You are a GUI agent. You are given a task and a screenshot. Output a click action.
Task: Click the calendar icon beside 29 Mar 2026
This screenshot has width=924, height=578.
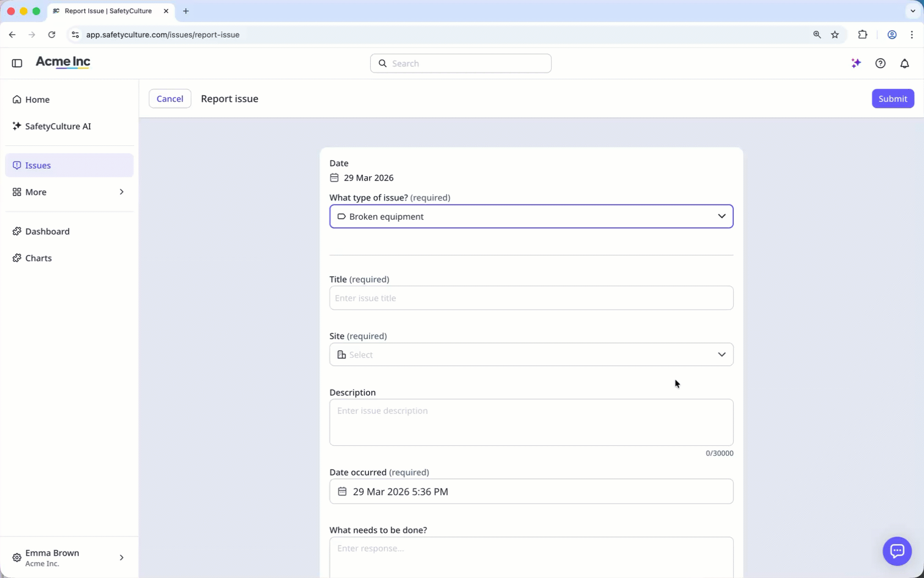coord(334,178)
